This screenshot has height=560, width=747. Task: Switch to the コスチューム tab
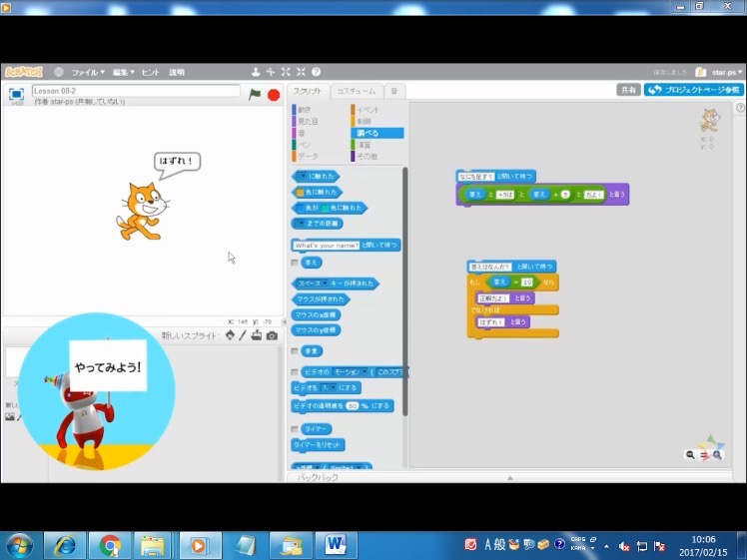pos(356,91)
